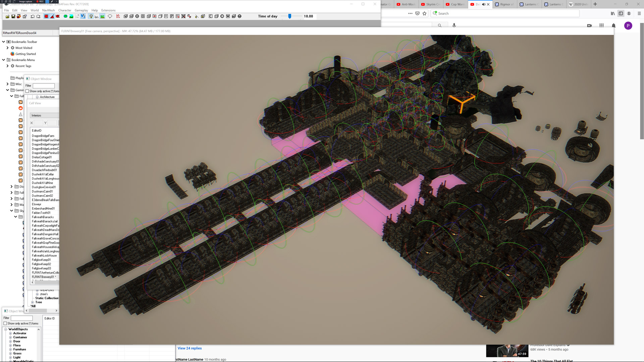Click the boxed P toolbar icon

pyautogui.click(x=172, y=16)
